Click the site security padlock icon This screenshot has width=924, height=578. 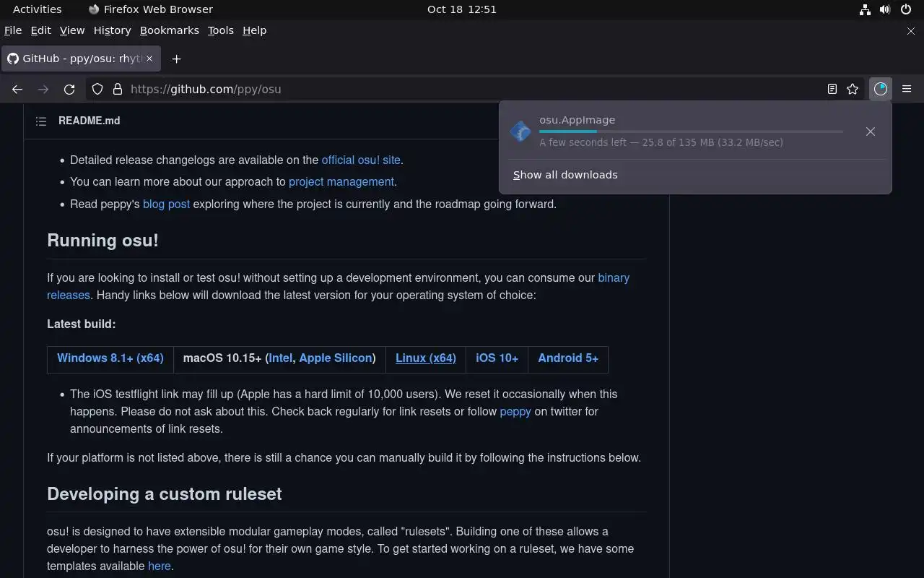coord(117,89)
